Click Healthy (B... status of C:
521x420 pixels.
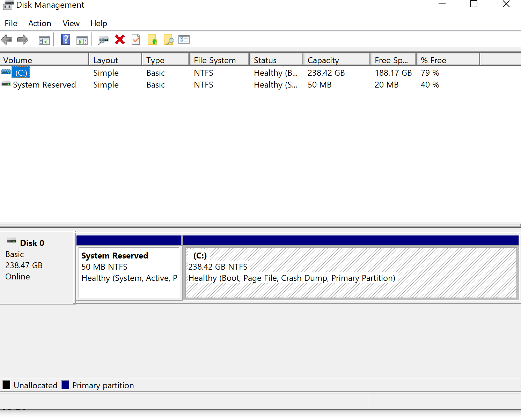[x=276, y=73]
